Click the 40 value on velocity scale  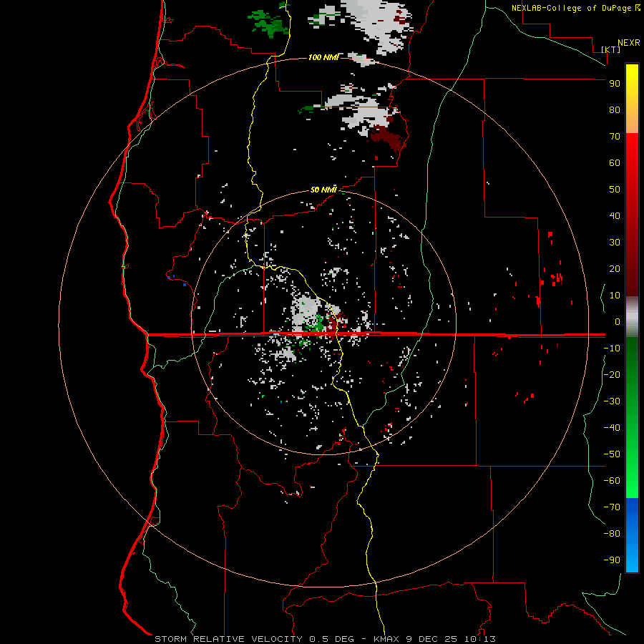coord(615,216)
